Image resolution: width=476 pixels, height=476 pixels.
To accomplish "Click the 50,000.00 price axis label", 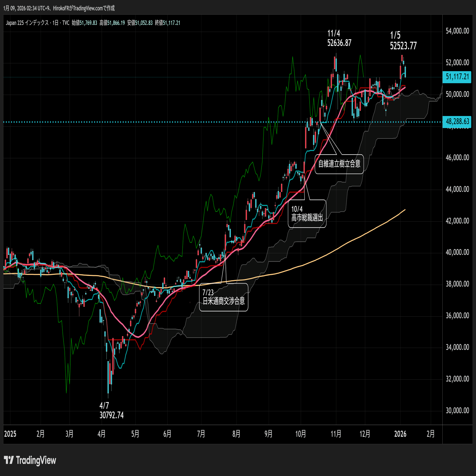I will 457,94.
